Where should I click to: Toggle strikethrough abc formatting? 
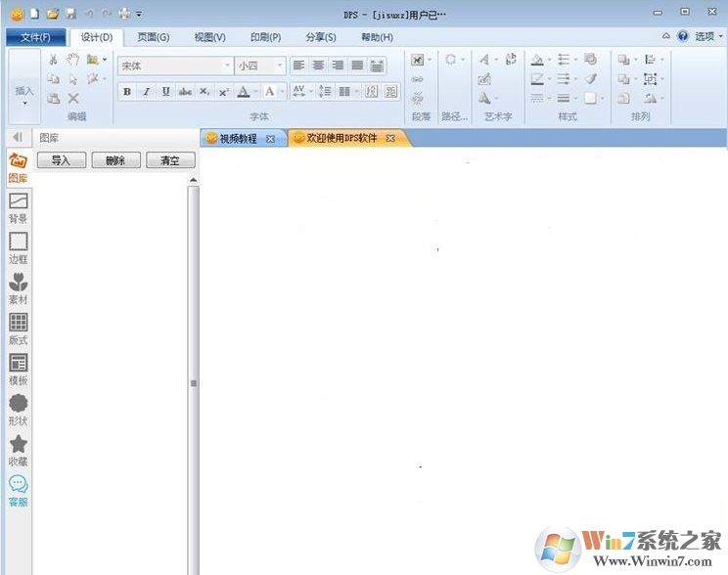[185, 91]
